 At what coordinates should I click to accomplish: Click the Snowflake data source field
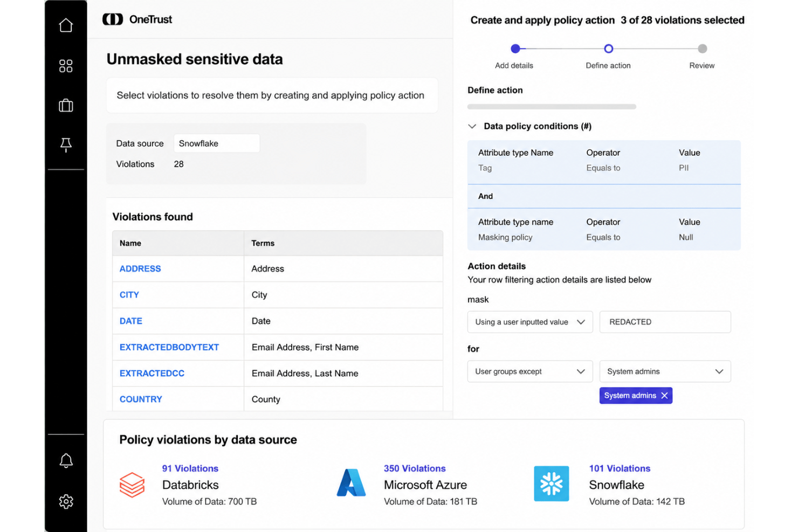point(216,143)
